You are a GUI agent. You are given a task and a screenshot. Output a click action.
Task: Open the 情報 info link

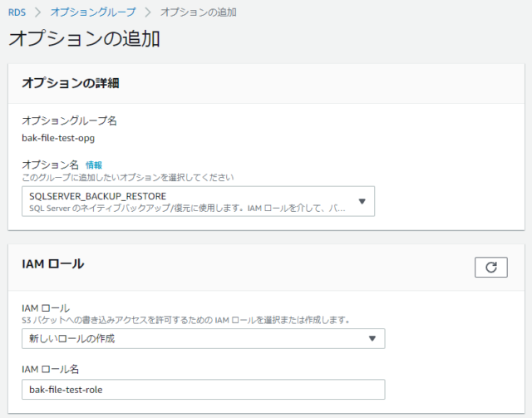[x=94, y=165]
